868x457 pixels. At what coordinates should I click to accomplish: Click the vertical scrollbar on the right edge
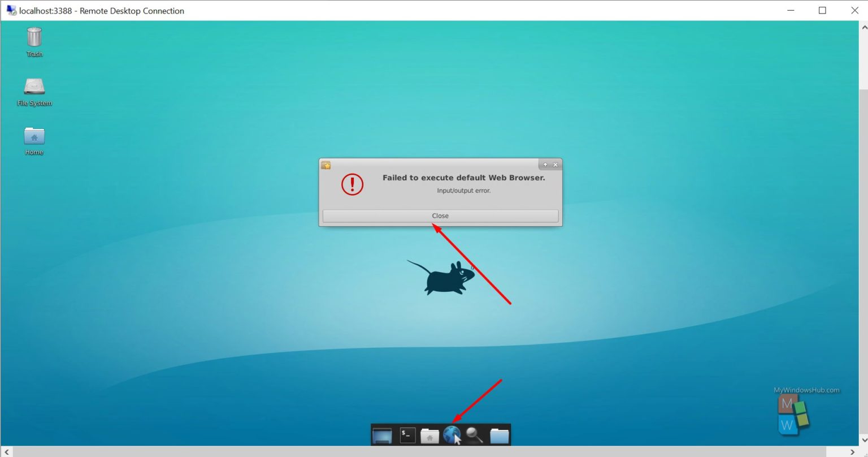click(x=863, y=226)
